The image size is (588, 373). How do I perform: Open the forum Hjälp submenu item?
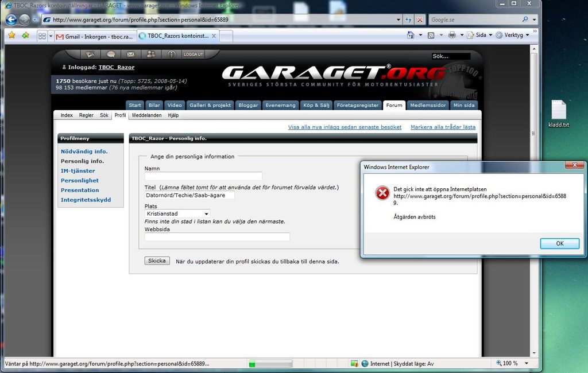click(173, 115)
